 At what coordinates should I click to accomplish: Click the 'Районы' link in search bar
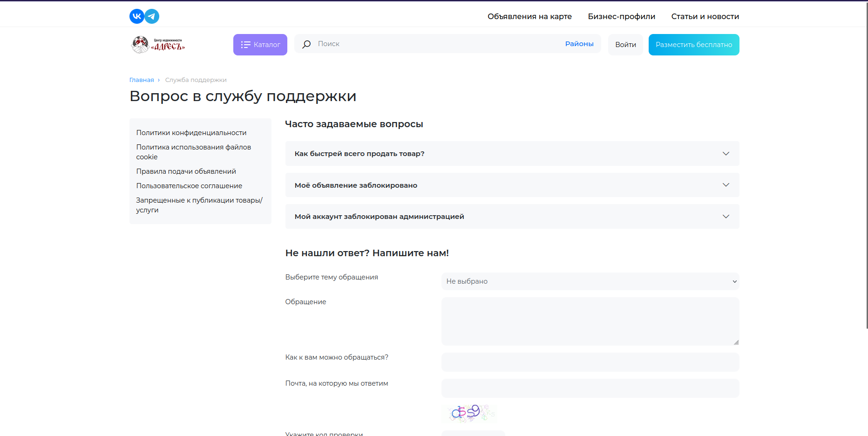click(x=579, y=44)
